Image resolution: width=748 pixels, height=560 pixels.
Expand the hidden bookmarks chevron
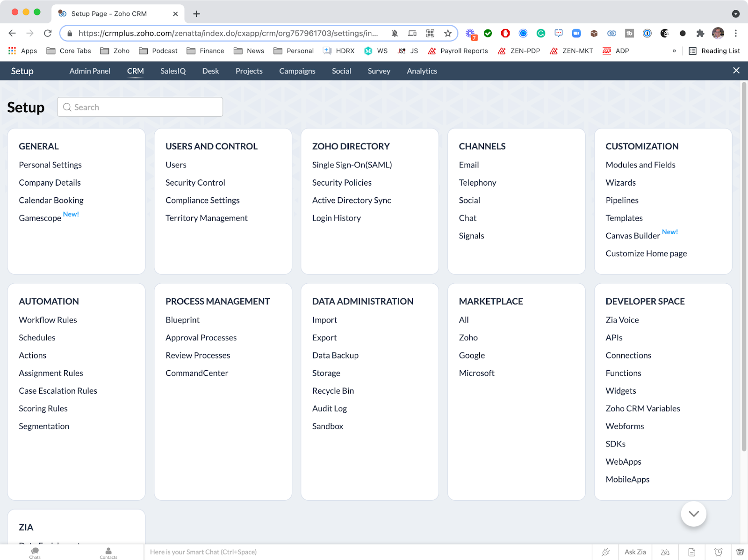pos(674,51)
